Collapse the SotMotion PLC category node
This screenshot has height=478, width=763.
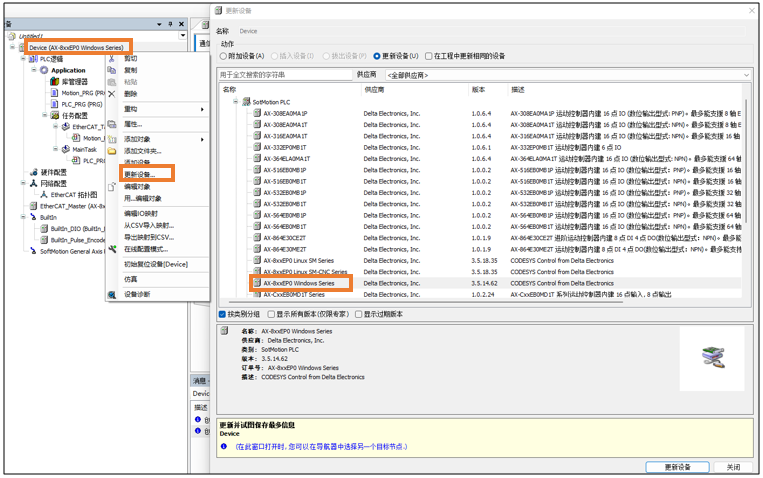[236, 102]
